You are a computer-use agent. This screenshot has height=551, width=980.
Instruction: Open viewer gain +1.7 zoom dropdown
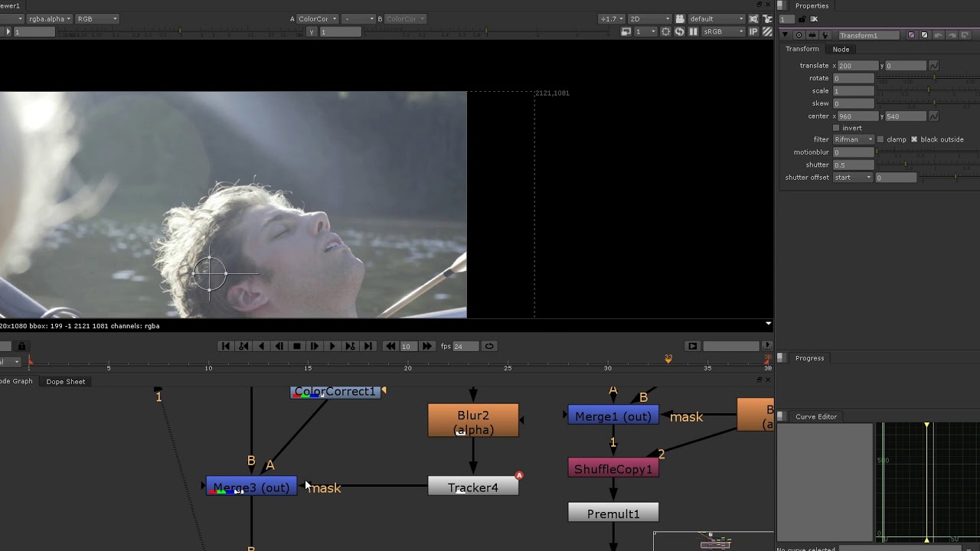pos(611,18)
